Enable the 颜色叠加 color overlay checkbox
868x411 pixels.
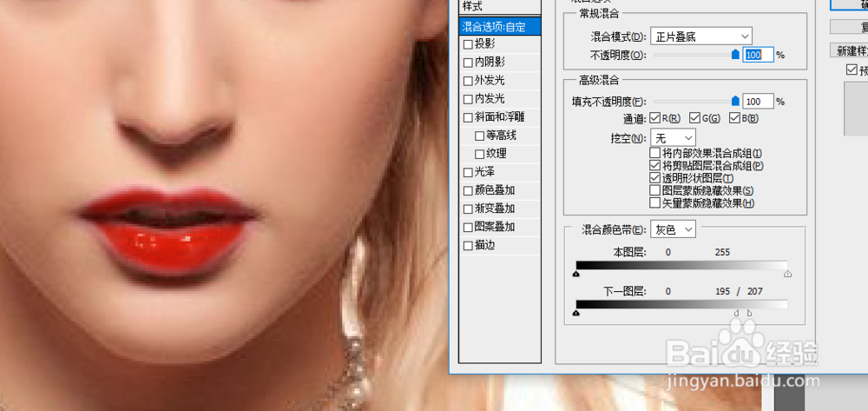(x=469, y=190)
